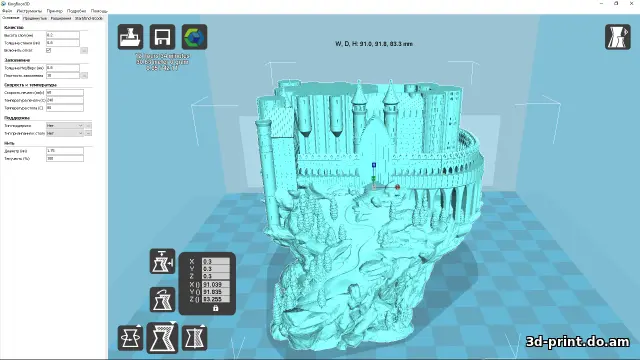This screenshot has height=360, width=640.
Task: Click the Scale to max icon
Action: [x=162, y=261]
